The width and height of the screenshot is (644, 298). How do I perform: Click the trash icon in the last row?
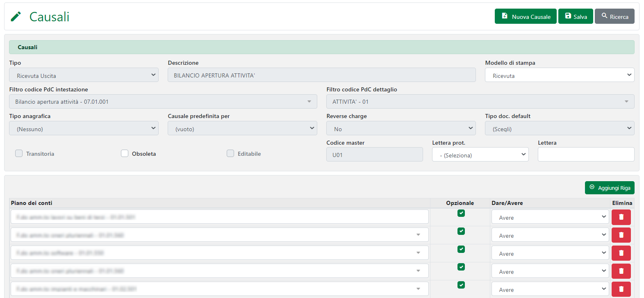click(621, 289)
